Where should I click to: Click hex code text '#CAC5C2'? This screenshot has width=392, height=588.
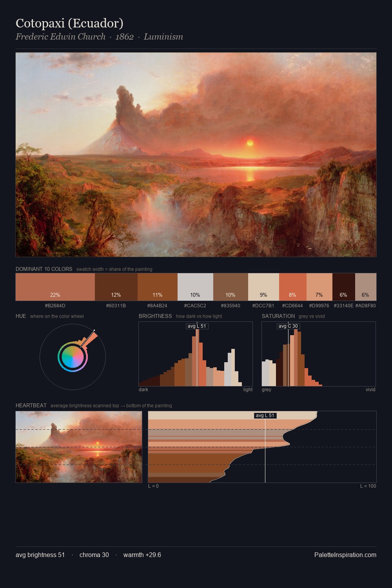(195, 306)
